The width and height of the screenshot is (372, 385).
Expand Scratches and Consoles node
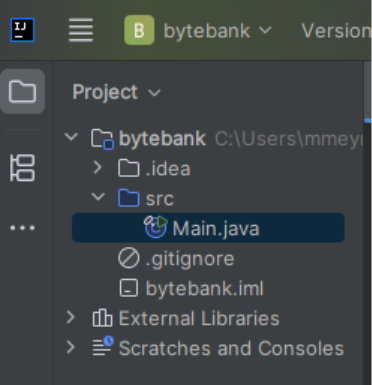coord(71,347)
